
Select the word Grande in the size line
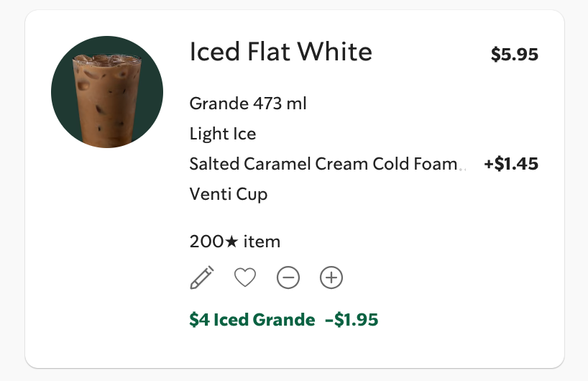[x=219, y=104]
